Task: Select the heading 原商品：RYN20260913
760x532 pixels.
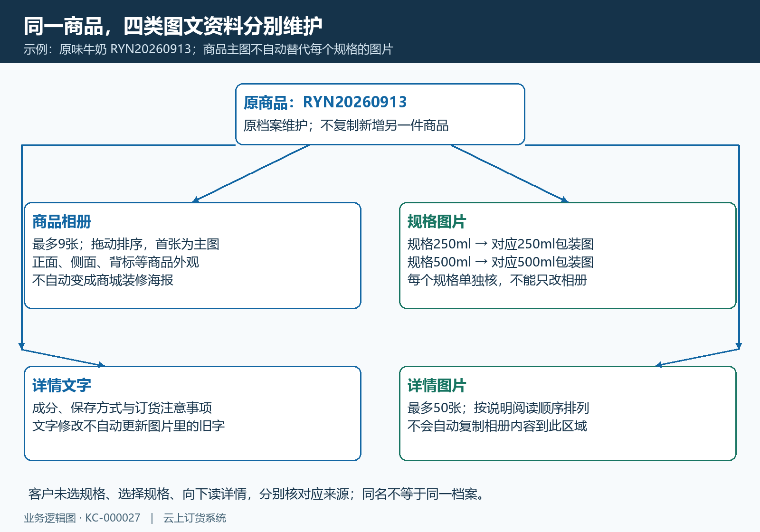Action: point(325,102)
